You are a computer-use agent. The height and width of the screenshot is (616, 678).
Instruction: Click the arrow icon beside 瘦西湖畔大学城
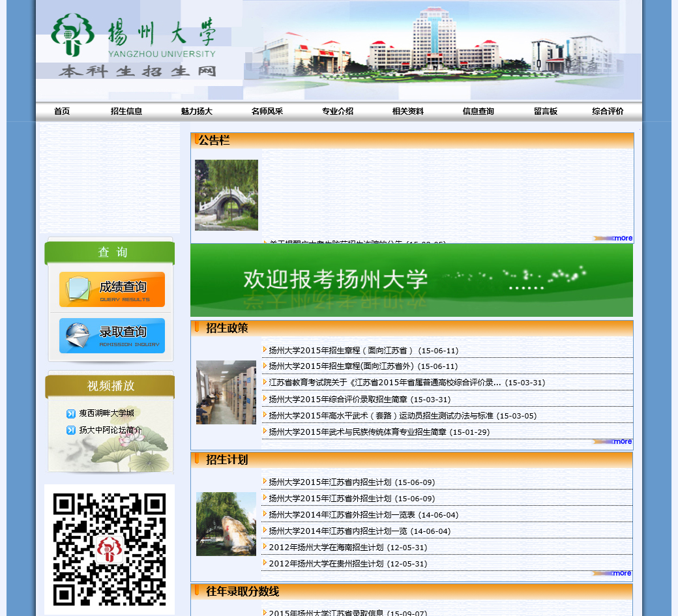[71, 414]
